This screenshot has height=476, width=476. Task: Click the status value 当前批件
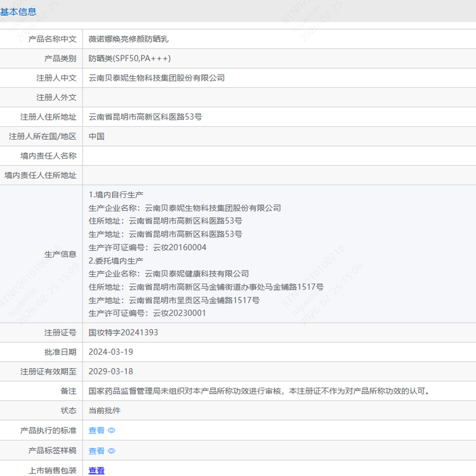[104, 411]
